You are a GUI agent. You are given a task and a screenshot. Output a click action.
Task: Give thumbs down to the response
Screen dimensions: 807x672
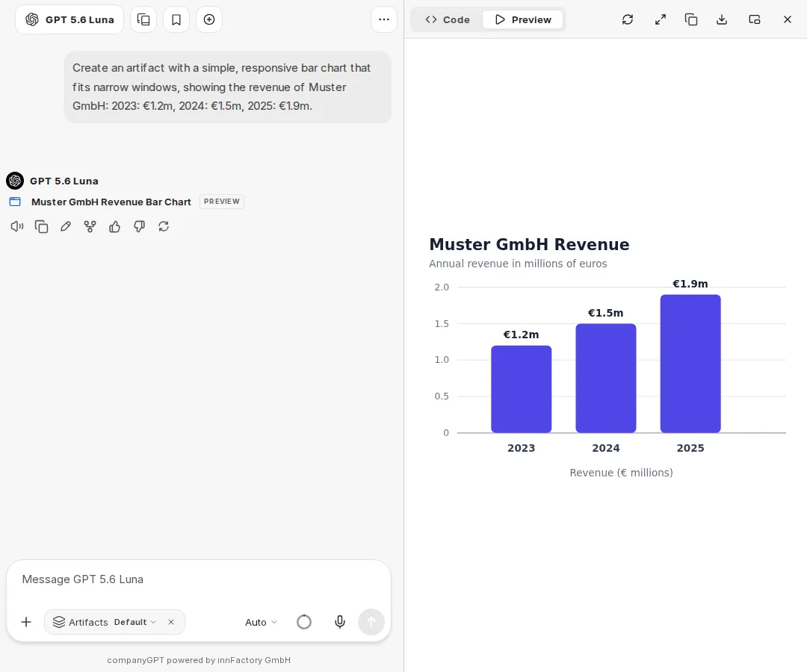[x=139, y=226]
